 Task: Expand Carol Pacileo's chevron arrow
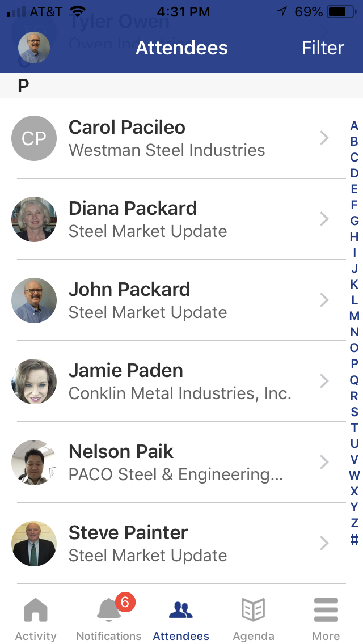point(324,138)
